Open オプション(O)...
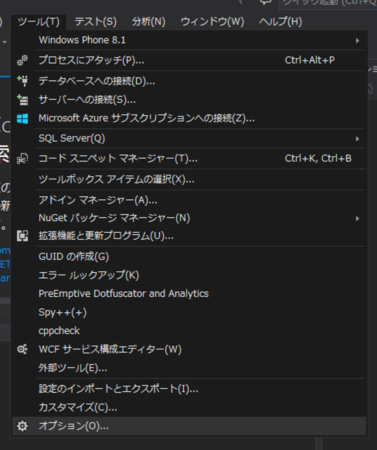 point(189,426)
